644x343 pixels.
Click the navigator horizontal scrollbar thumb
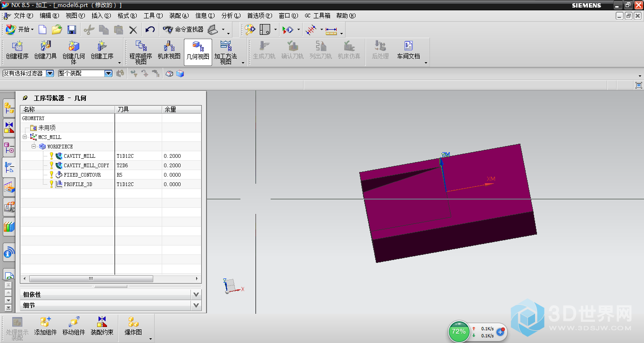91,279
